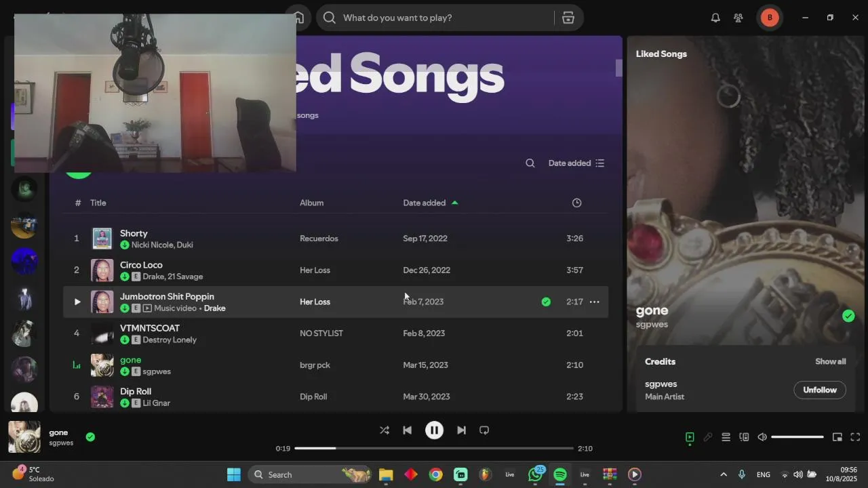Click the Windows taskbar Search box
Image resolution: width=868 pixels, height=488 pixels.
(309, 474)
